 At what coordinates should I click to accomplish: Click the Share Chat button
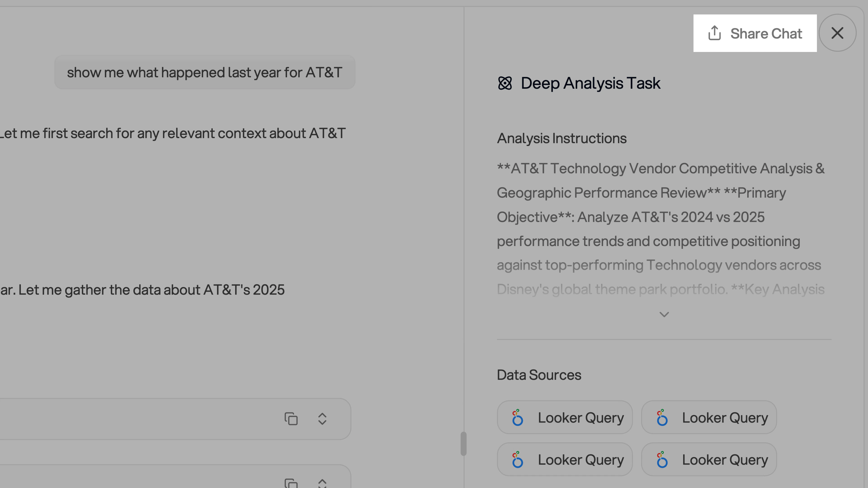coord(755,33)
